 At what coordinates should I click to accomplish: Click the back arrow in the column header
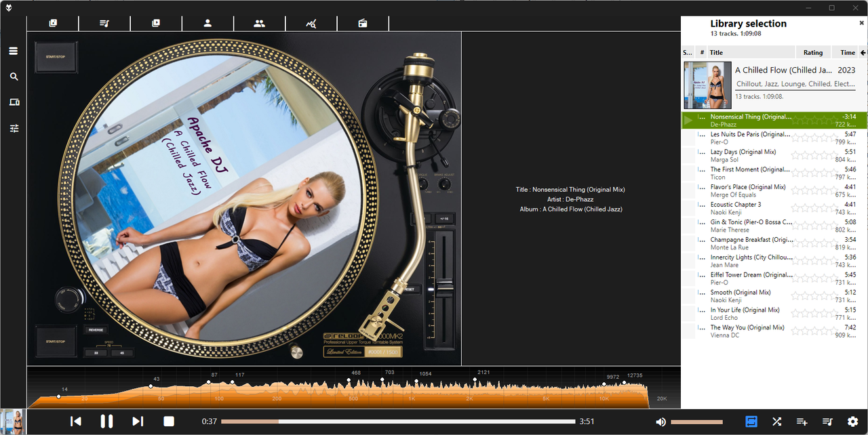(x=863, y=52)
